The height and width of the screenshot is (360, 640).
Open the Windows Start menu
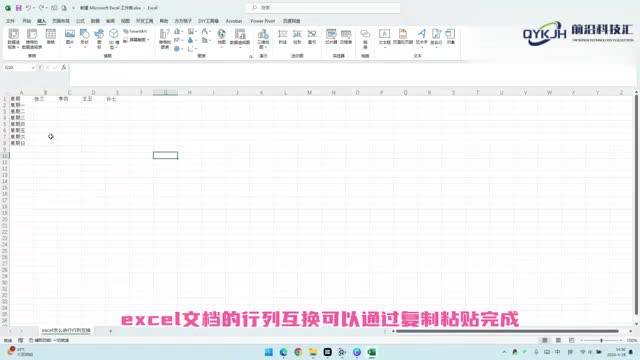pos(269,352)
